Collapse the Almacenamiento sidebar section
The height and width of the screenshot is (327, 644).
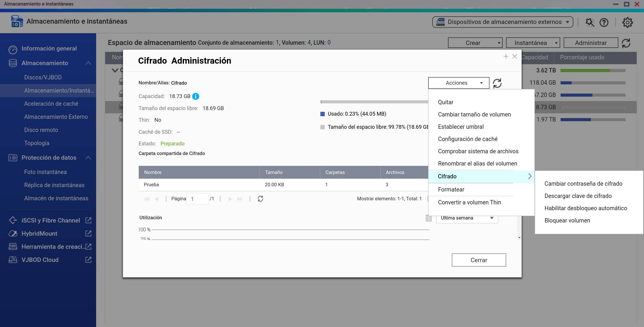88,63
